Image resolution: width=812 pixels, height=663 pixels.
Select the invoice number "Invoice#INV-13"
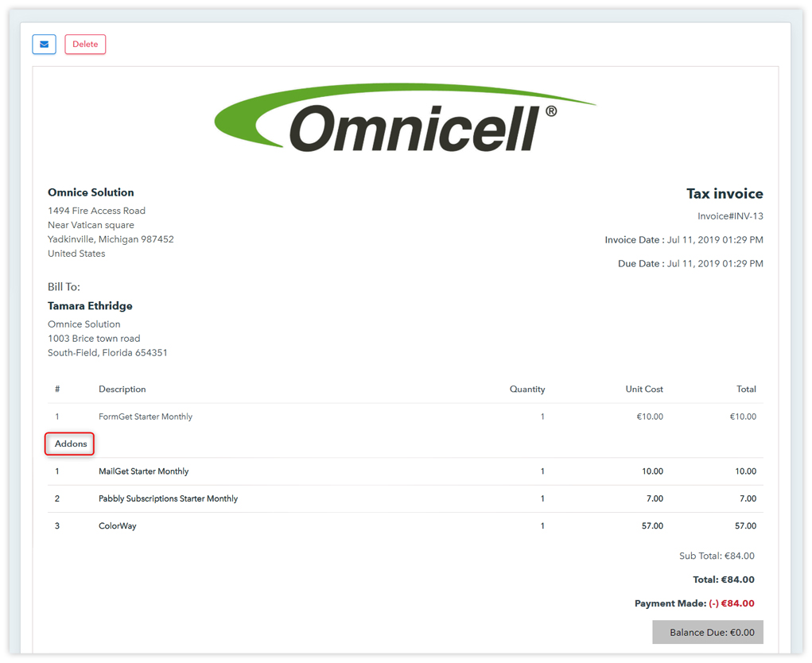point(730,216)
